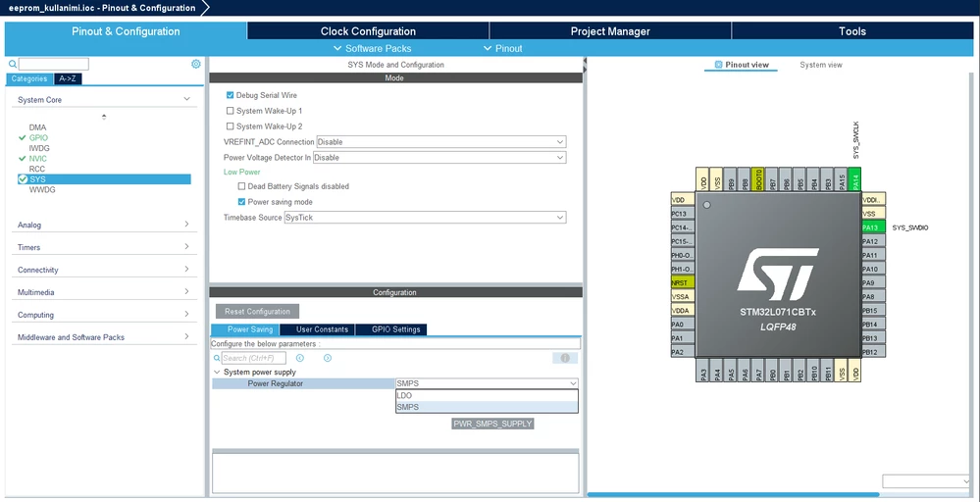This screenshot has height=502, width=980.
Task: Select the NRST pin on chip
Action: coord(683,282)
